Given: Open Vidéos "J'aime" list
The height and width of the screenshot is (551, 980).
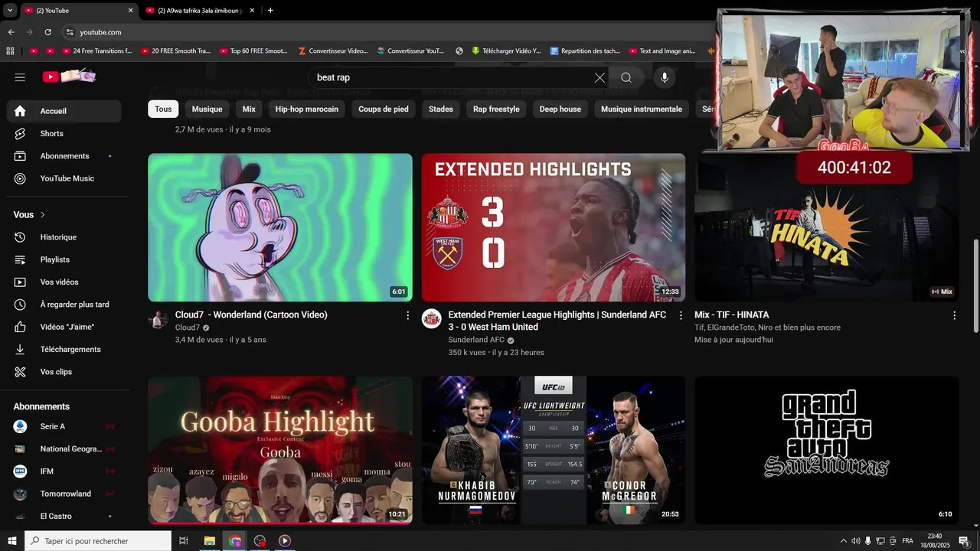Looking at the screenshot, I should click(x=64, y=327).
